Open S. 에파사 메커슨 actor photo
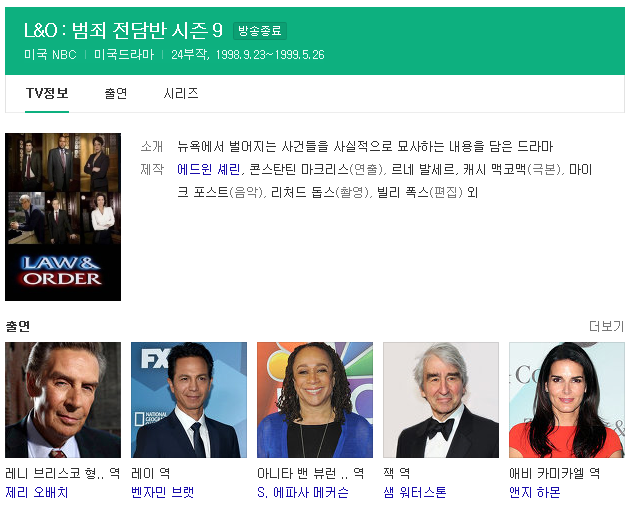 tap(315, 400)
